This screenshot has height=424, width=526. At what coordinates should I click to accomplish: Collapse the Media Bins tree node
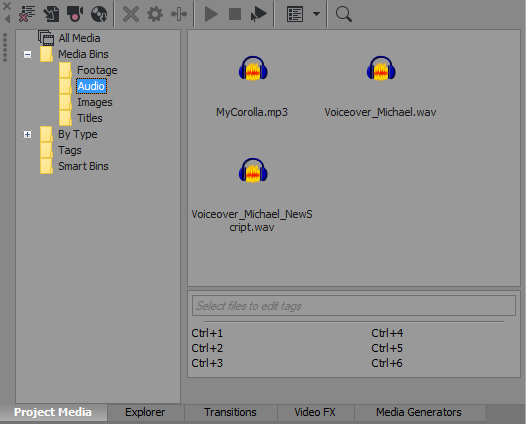(28, 54)
